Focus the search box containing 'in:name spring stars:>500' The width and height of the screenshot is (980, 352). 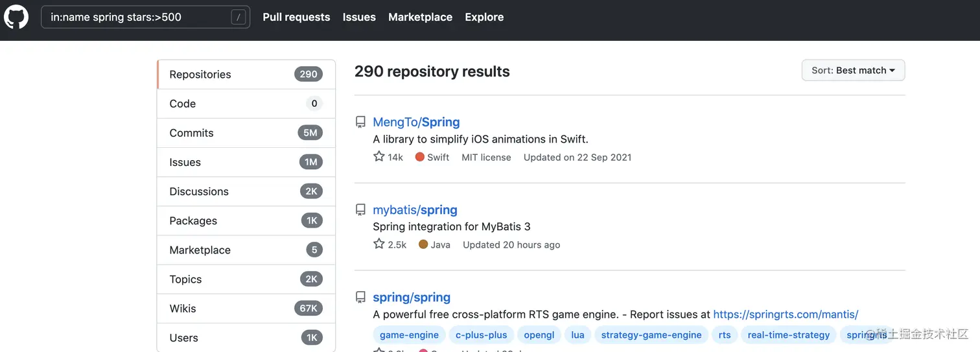(145, 18)
